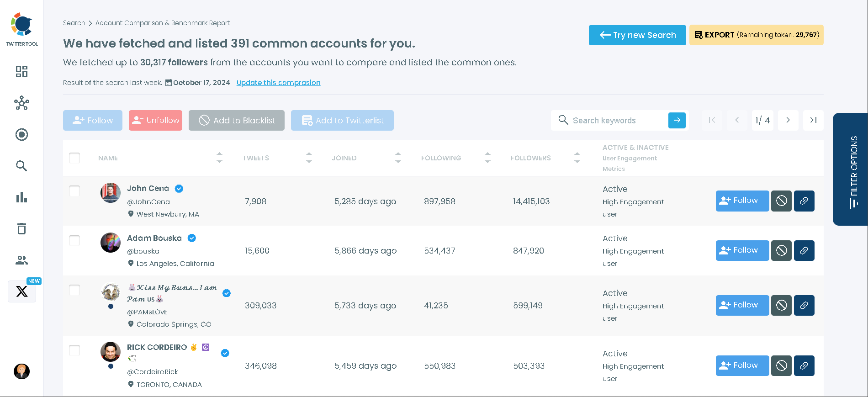This screenshot has width=868, height=397.
Task: Click the October 17, 2024 date
Action: pos(201,83)
